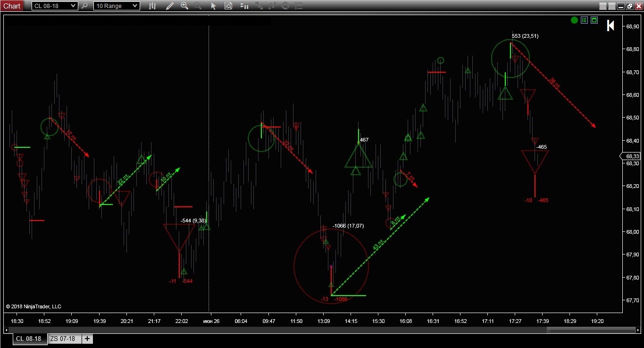Image resolution: width=644 pixels, height=348 pixels.
Task: Select the arrow cursor pointer tool
Action: coord(213,6)
